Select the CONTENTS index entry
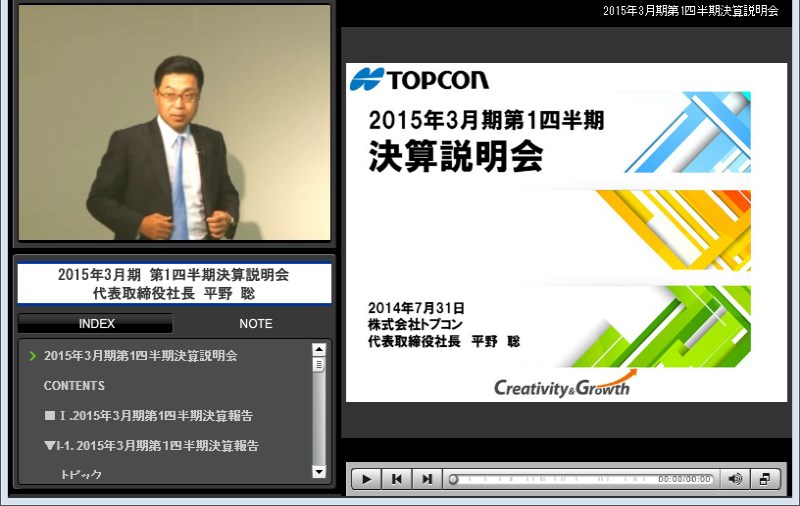 pos(74,386)
